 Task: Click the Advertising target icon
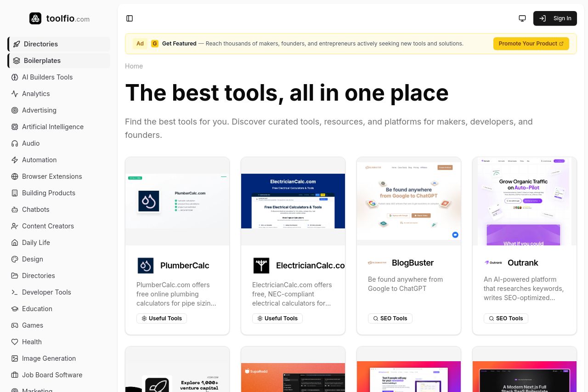[x=15, y=110]
